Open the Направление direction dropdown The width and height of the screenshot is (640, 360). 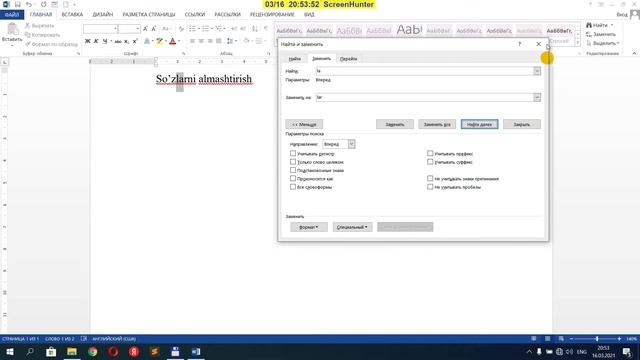351,144
